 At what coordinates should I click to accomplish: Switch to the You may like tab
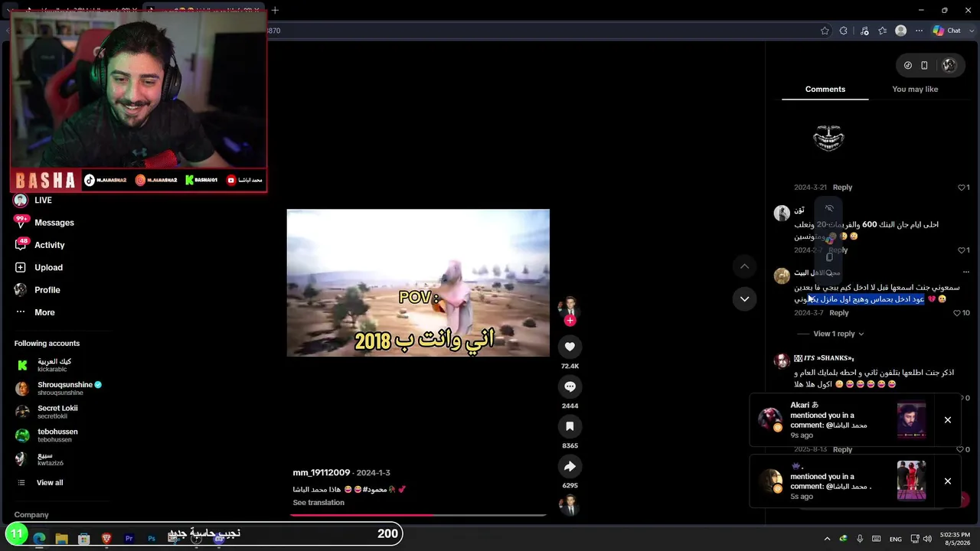coord(915,90)
